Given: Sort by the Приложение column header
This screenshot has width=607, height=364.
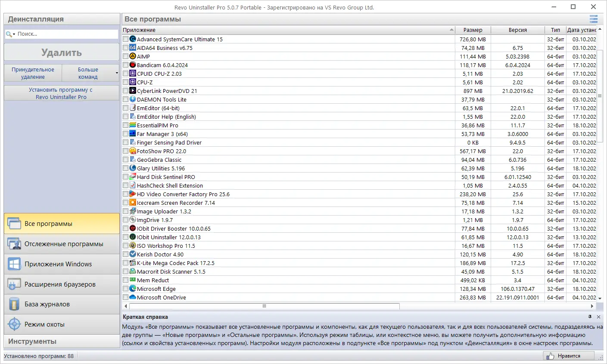Looking at the screenshot, I should click(x=288, y=30).
